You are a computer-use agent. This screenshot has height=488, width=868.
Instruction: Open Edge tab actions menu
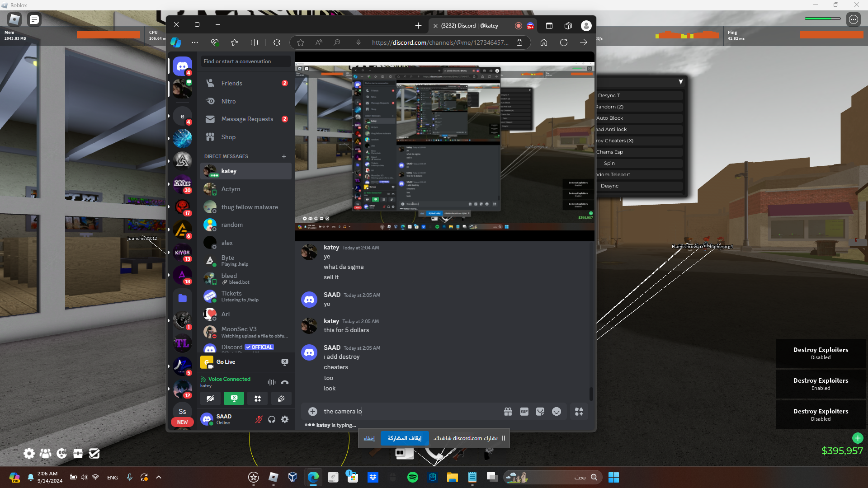(549, 26)
